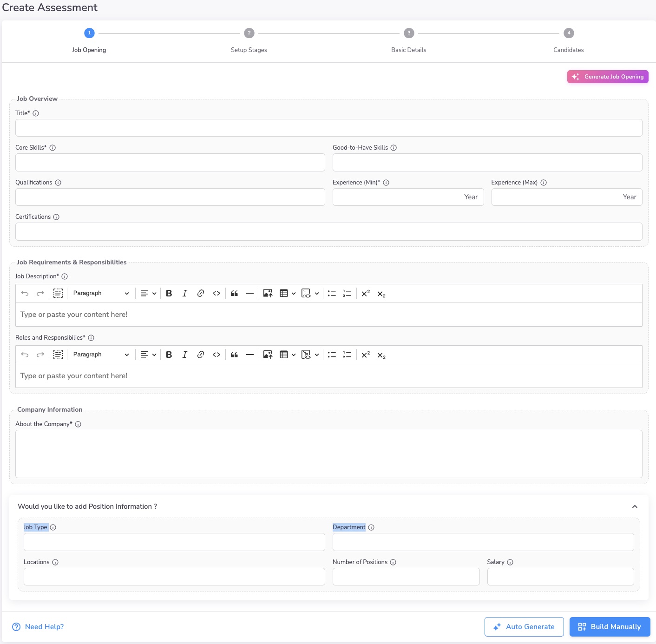656x644 pixels.
Task: Click inside the Title input field
Action: [x=328, y=127]
